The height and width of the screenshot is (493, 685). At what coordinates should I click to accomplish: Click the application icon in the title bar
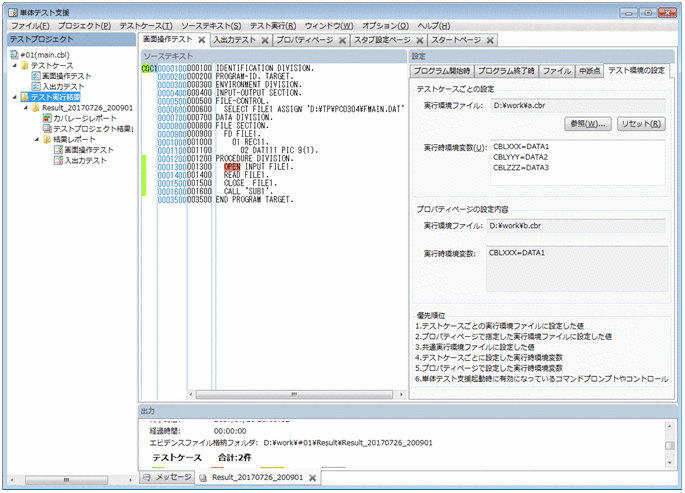[x=13, y=12]
